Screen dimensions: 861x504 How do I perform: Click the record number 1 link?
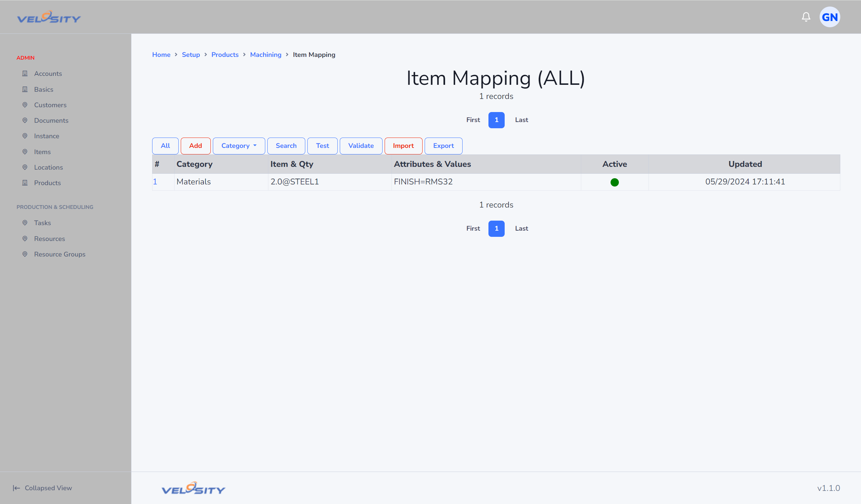[156, 182]
